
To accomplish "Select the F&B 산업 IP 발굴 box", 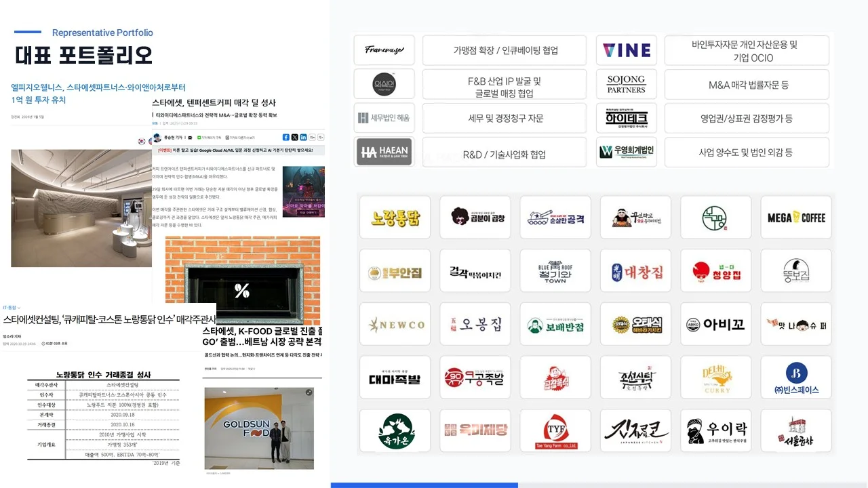I will 505,84.
